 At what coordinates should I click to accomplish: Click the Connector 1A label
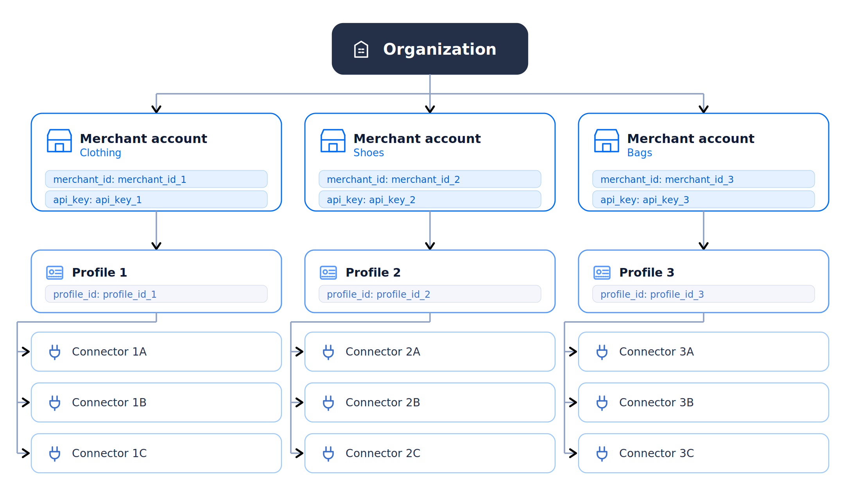pyautogui.click(x=109, y=352)
